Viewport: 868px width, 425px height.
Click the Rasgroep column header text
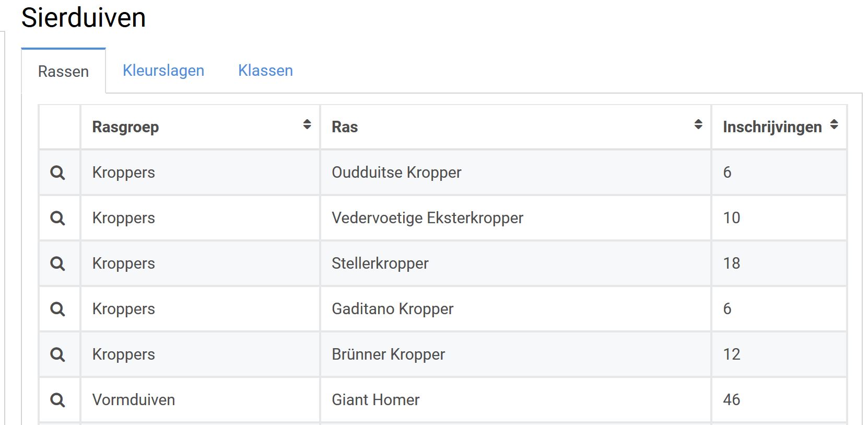(x=125, y=127)
